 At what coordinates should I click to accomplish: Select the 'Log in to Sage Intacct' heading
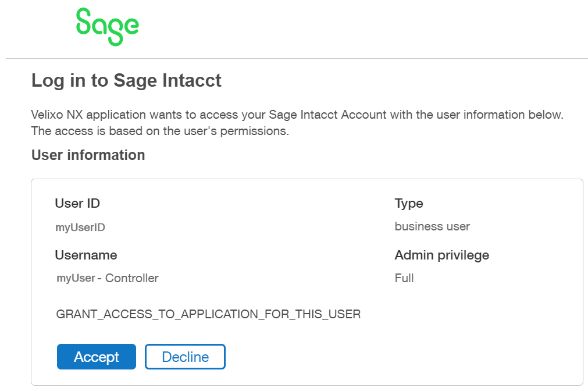[x=126, y=80]
